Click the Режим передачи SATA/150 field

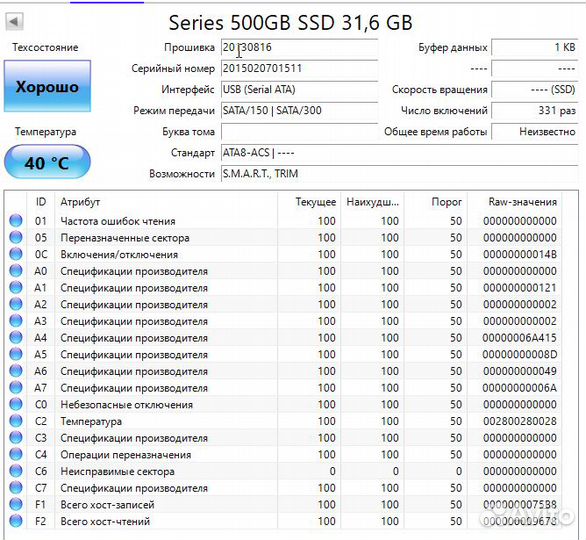[299, 111]
